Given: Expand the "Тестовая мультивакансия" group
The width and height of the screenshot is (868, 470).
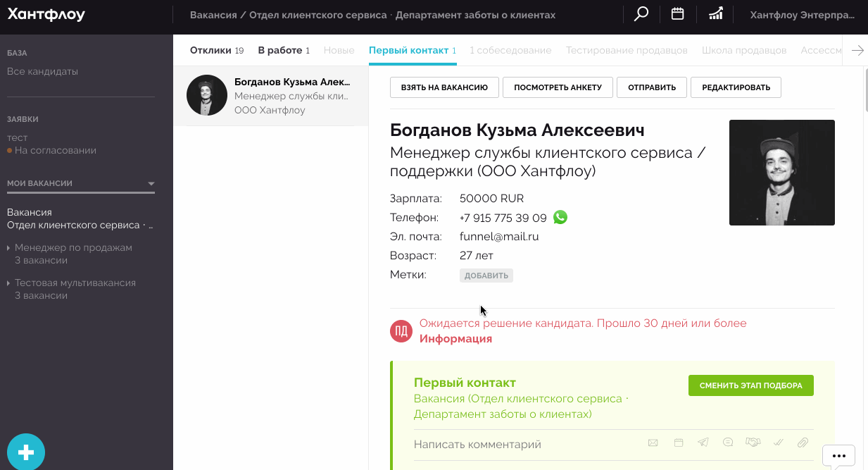Looking at the screenshot, I should (8, 283).
